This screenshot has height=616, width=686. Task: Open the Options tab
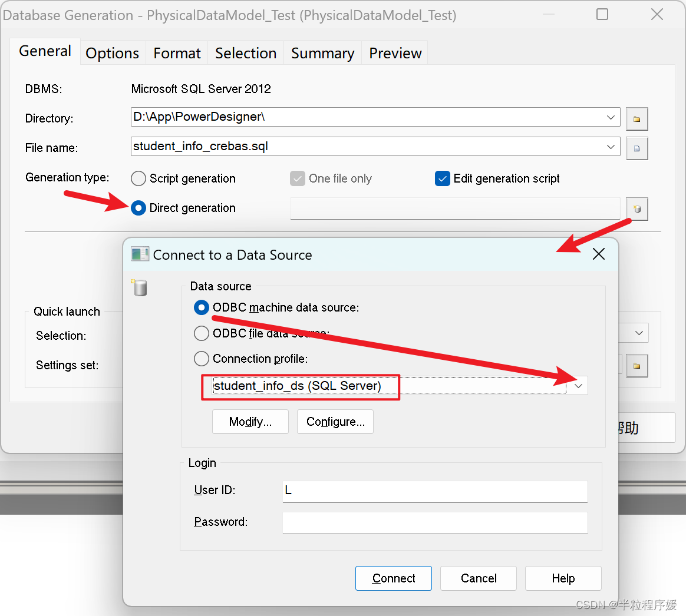click(x=112, y=52)
